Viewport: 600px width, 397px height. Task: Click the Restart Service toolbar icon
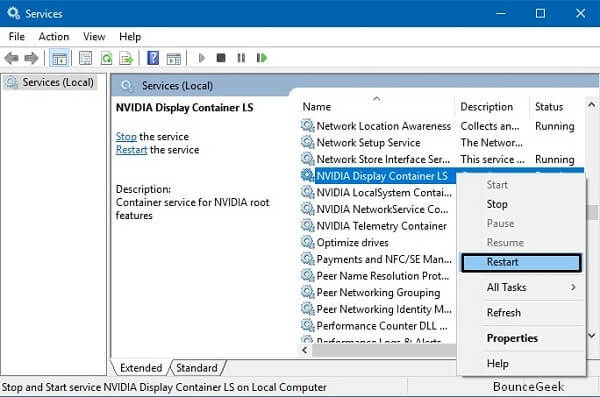pyautogui.click(x=262, y=58)
